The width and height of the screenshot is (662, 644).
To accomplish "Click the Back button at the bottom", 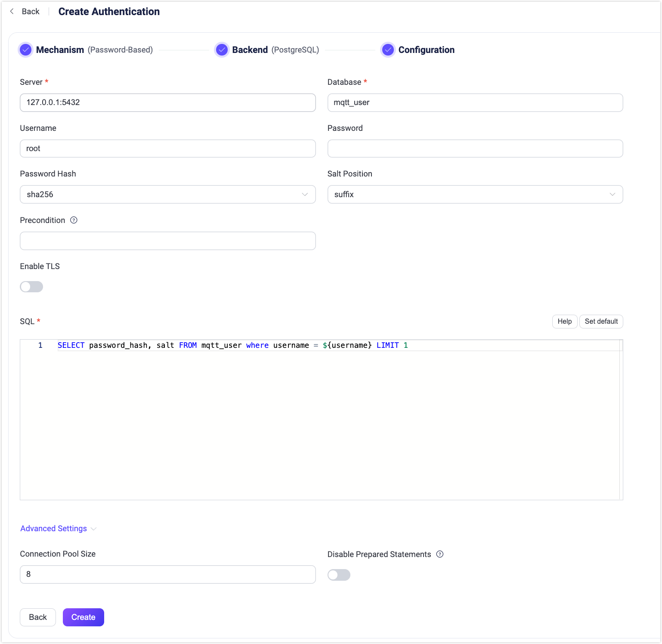I will 37,617.
